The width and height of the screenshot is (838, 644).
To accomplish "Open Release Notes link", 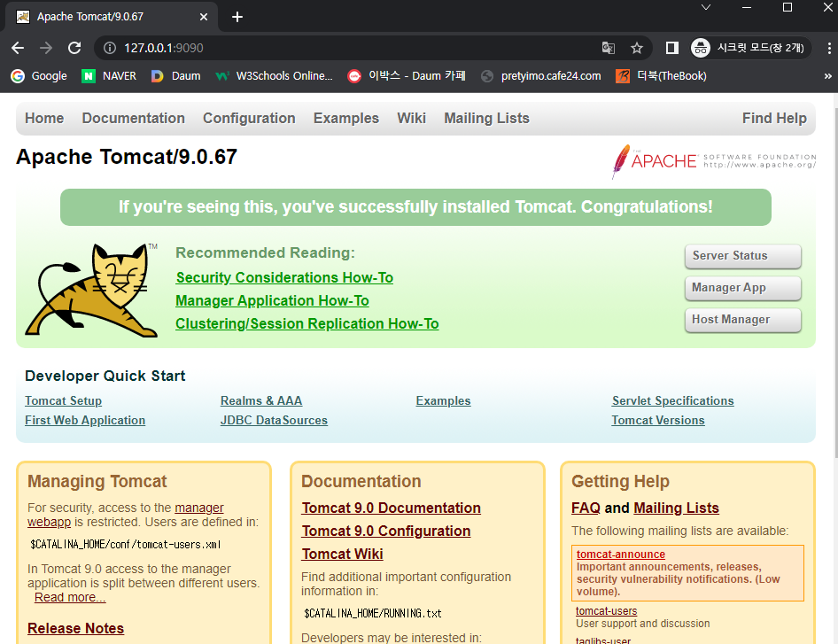I will click(x=76, y=629).
